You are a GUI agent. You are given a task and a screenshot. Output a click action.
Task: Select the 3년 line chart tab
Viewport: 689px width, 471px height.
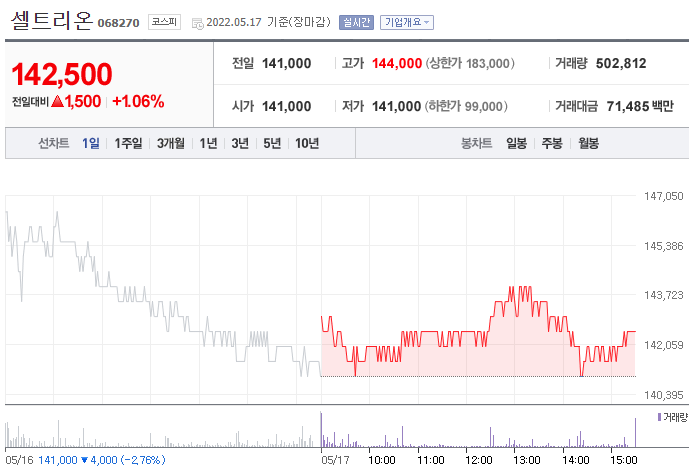coord(240,143)
